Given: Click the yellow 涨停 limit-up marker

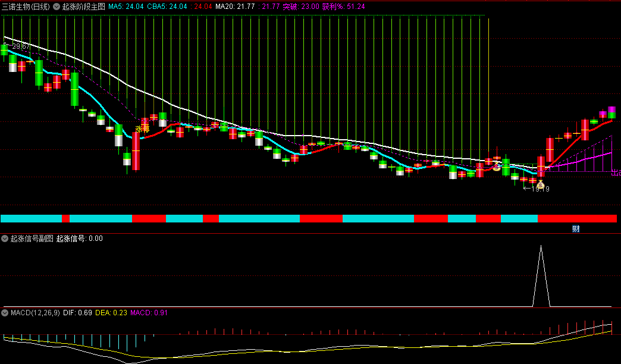Looking at the screenshot, I should point(143,129).
